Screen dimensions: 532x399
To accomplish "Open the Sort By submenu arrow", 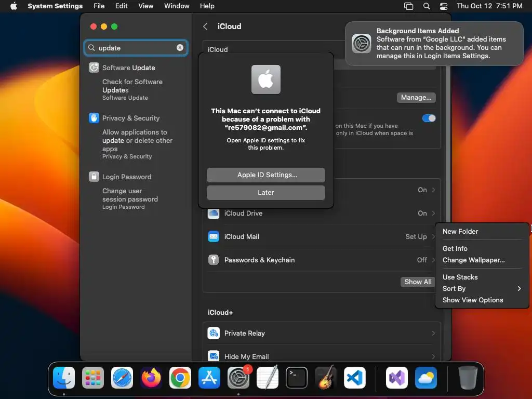I will [x=519, y=288].
